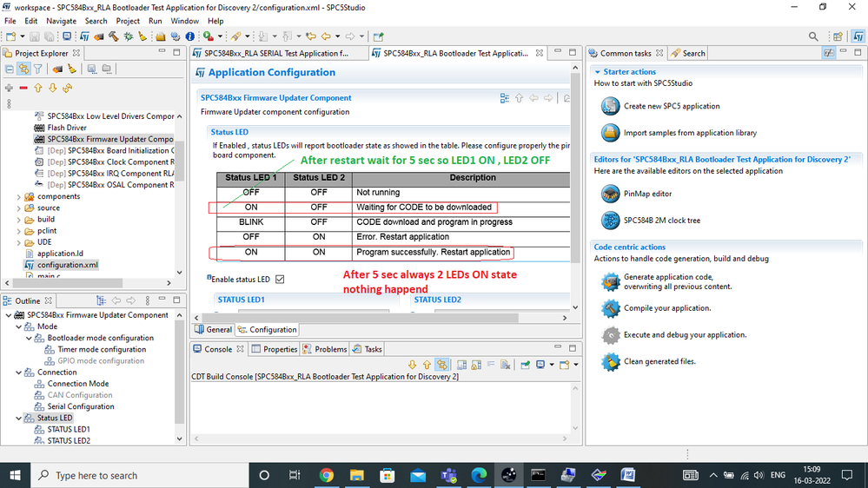
Task: Toggle Link with Editor in Project Explorer
Action: (x=23, y=69)
